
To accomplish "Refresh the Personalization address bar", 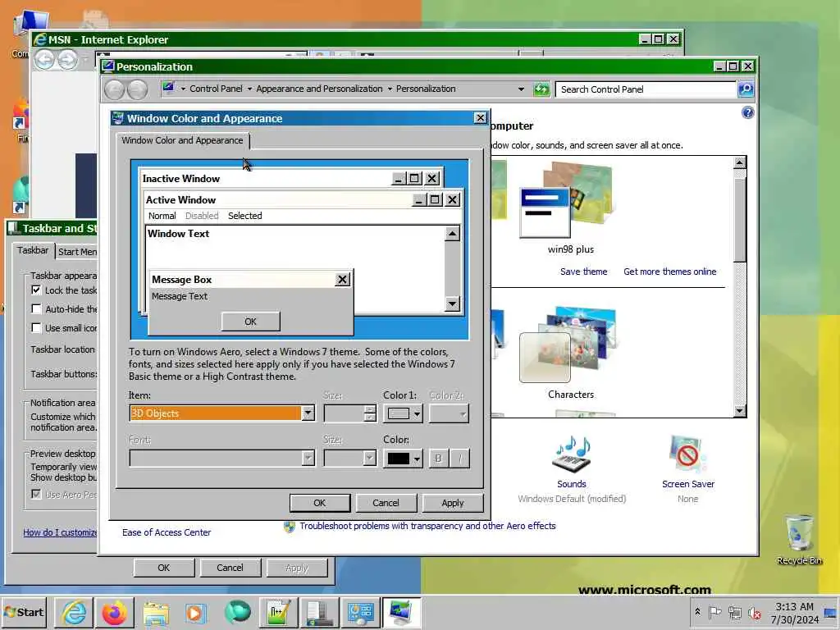I will point(541,89).
